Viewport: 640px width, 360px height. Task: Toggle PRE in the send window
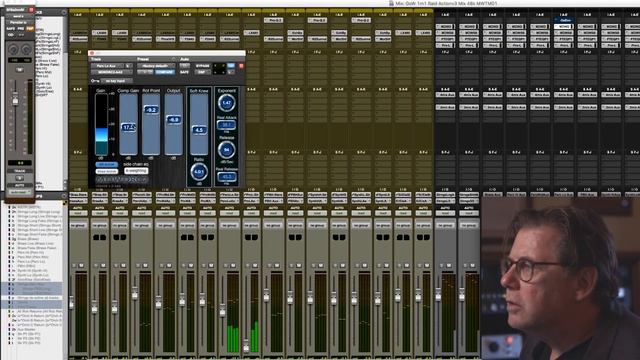click(x=20, y=29)
